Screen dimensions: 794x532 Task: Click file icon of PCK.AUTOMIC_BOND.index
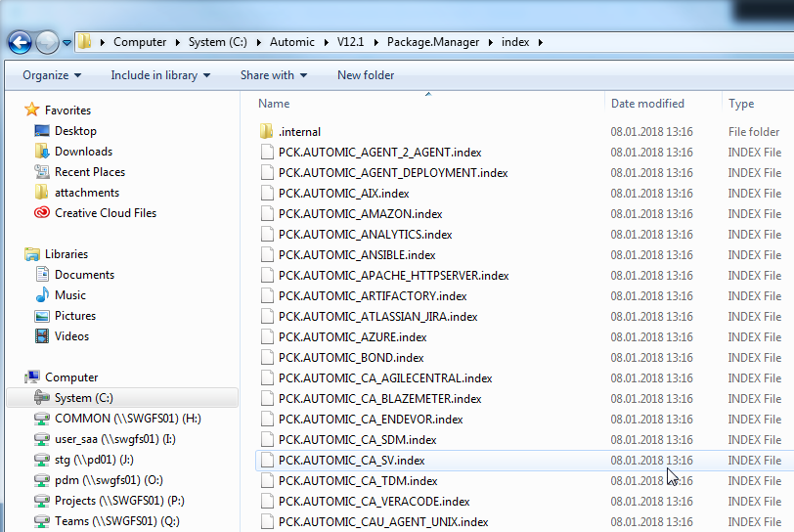pos(267,357)
